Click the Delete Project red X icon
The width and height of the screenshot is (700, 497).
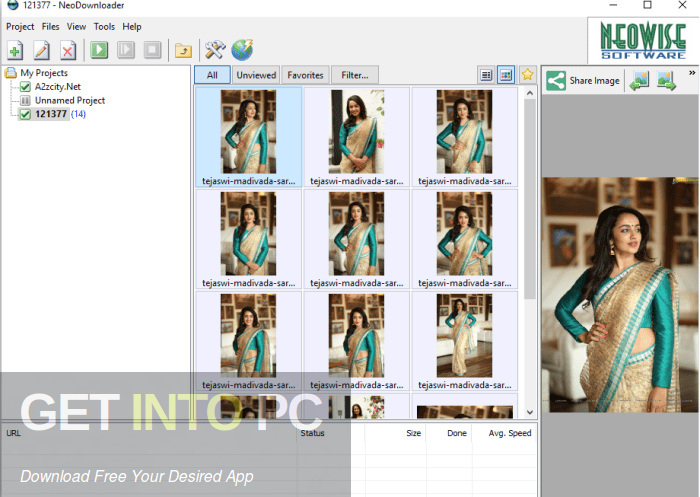[x=67, y=50]
